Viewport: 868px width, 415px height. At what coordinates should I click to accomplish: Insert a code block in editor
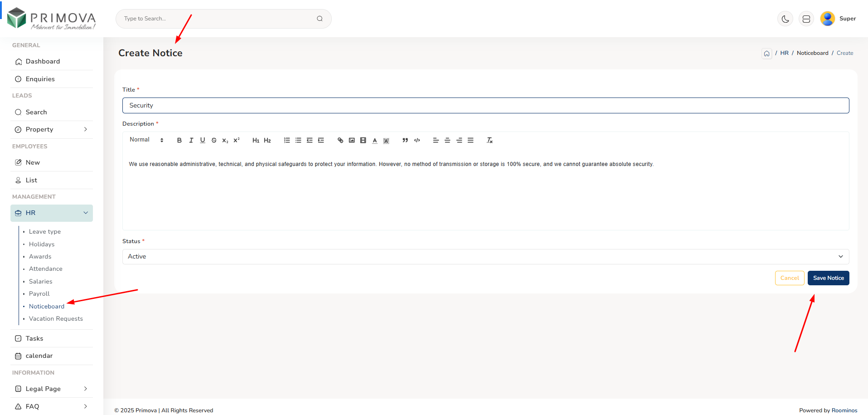pos(417,141)
